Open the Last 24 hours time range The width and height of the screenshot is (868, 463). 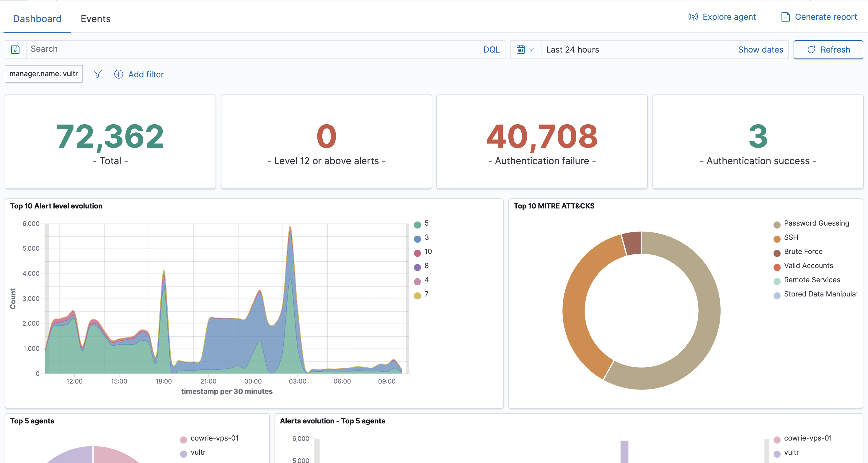(572, 50)
